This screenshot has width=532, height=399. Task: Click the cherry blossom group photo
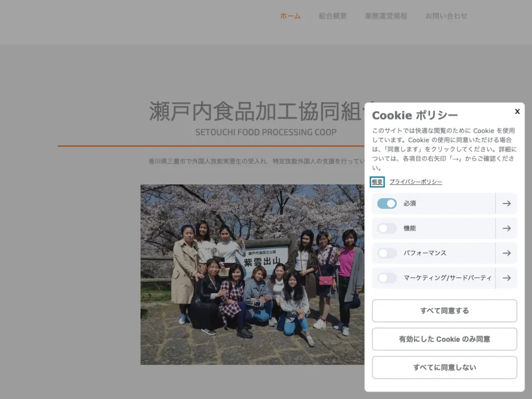point(252,274)
